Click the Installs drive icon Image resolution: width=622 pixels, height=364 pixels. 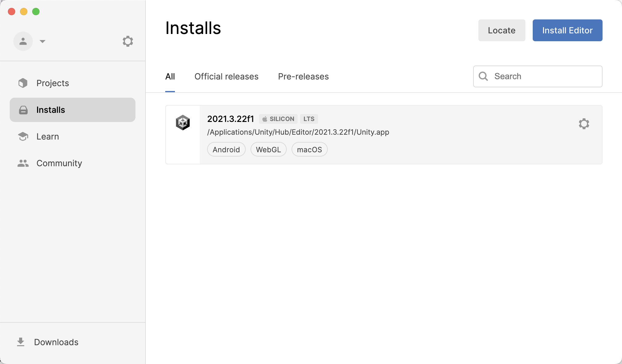click(x=23, y=110)
